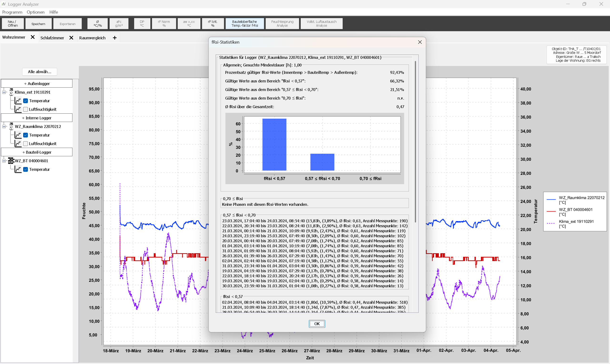Collapse the Klima_ext 19110291 tree node

point(4,92)
